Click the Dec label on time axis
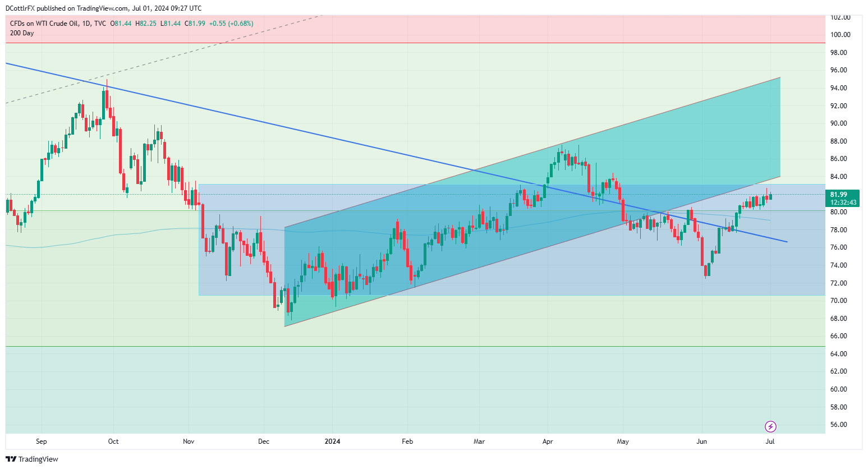 click(264, 442)
